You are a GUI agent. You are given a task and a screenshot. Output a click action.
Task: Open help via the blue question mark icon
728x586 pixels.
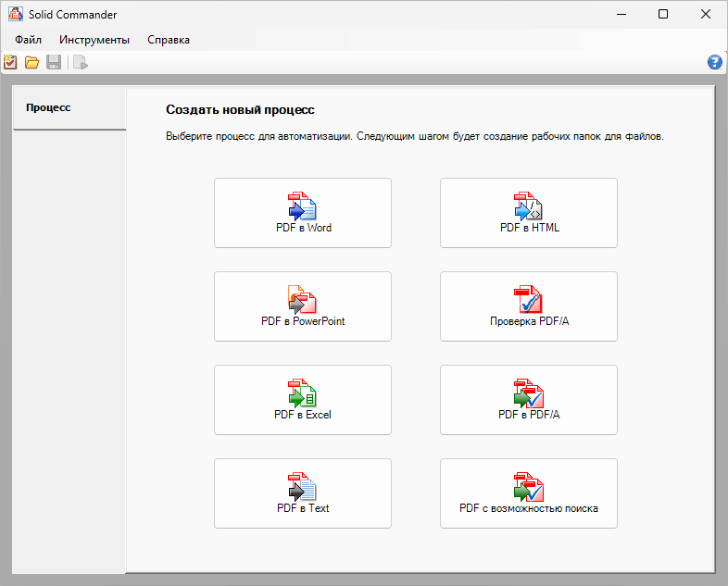(714, 63)
